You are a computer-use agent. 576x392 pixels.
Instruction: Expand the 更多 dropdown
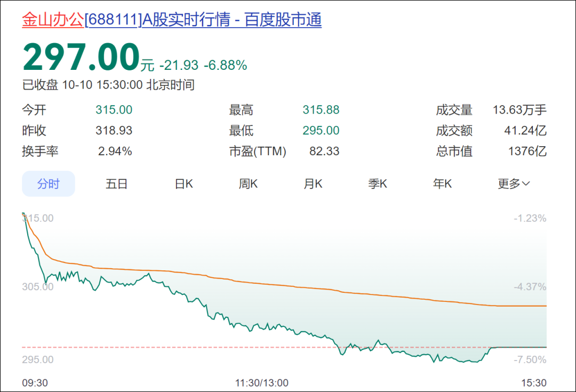click(x=514, y=183)
